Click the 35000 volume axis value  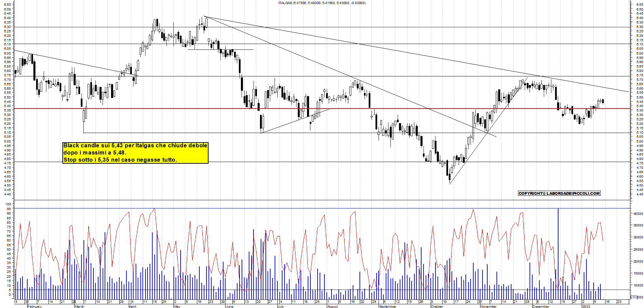point(638,225)
